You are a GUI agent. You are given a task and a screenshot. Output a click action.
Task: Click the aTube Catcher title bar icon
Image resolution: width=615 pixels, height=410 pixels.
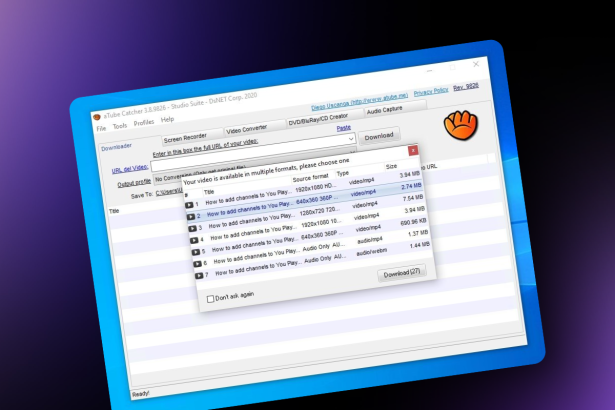[x=97, y=117]
